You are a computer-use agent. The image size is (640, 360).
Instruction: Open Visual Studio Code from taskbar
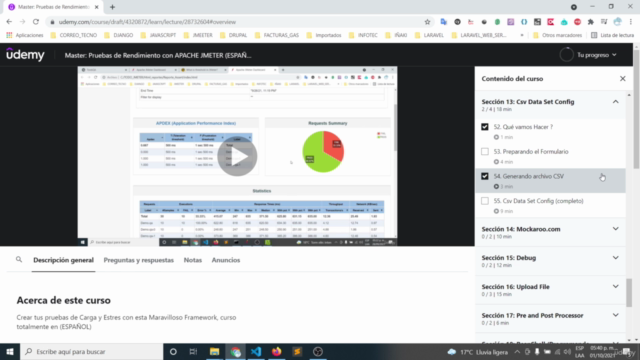(256, 351)
